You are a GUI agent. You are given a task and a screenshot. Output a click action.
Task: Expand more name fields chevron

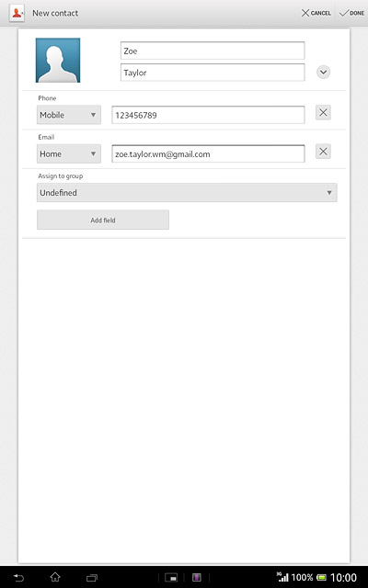click(x=323, y=72)
